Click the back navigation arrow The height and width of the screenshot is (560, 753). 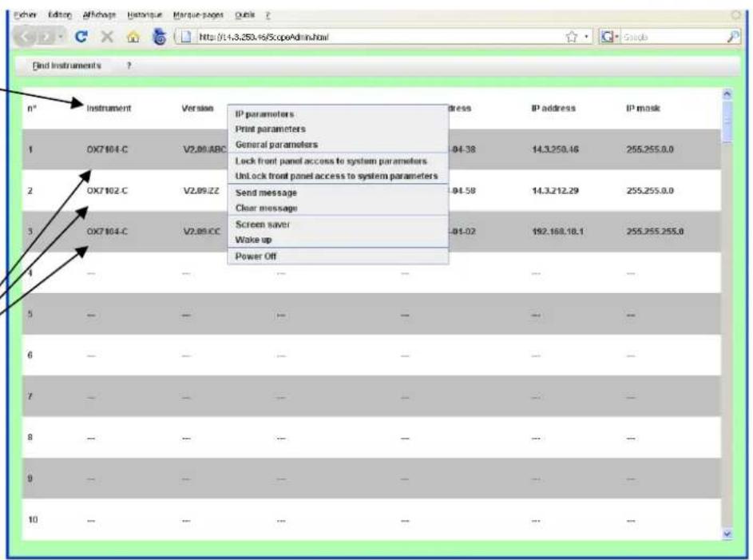[26, 37]
